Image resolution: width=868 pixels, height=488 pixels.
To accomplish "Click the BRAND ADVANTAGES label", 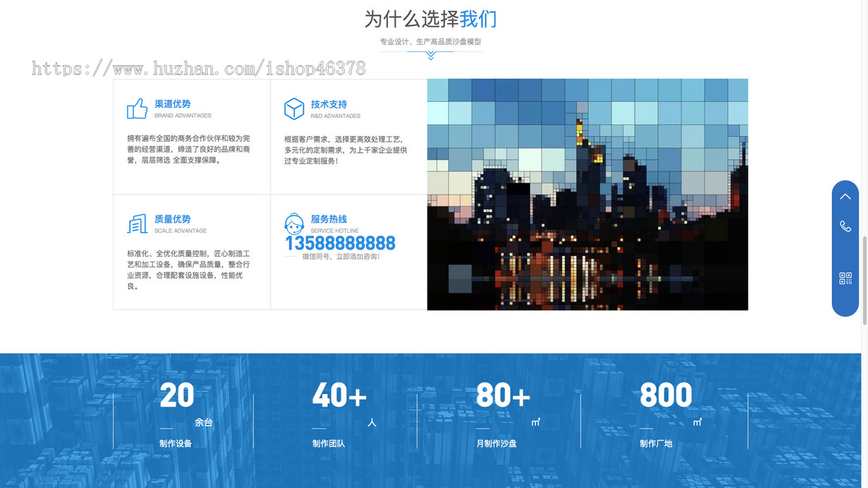I will [183, 116].
